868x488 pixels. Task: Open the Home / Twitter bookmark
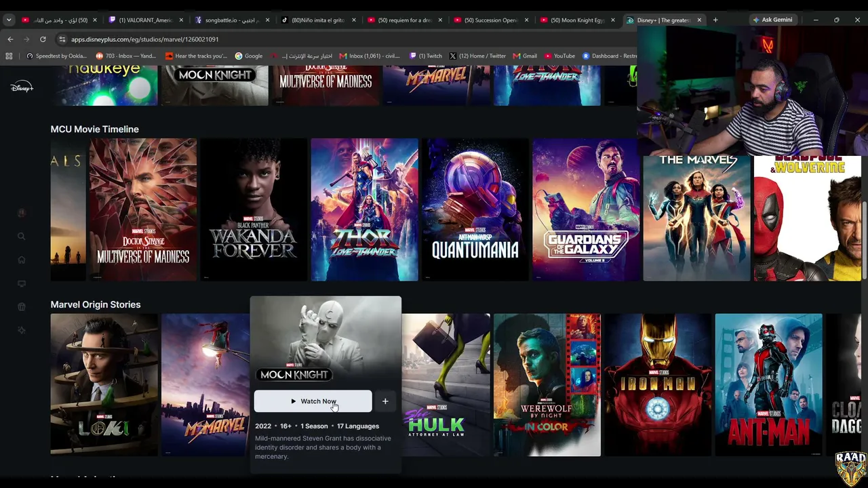tap(478, 56)
